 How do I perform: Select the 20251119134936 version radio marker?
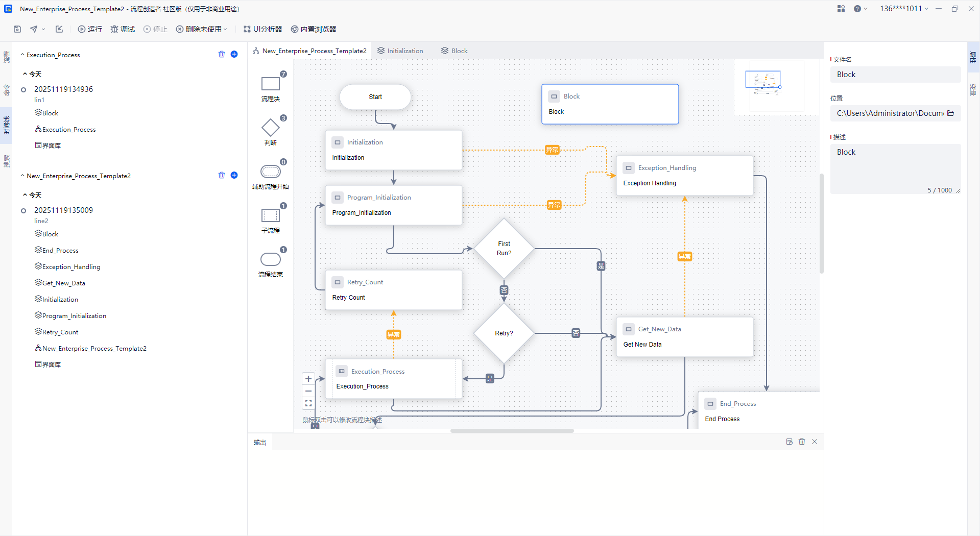[x=23, y=90]
